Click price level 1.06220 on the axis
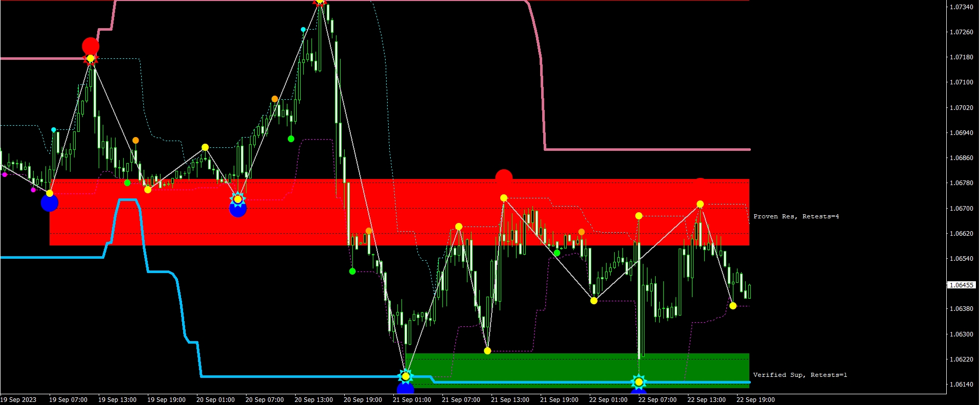This screenshot has width=980, height=405. (962, 359)
